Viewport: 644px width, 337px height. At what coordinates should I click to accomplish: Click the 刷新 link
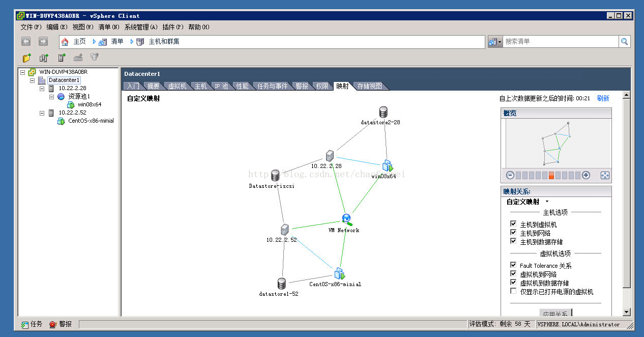pyautogui.click(x=603, y=98)
